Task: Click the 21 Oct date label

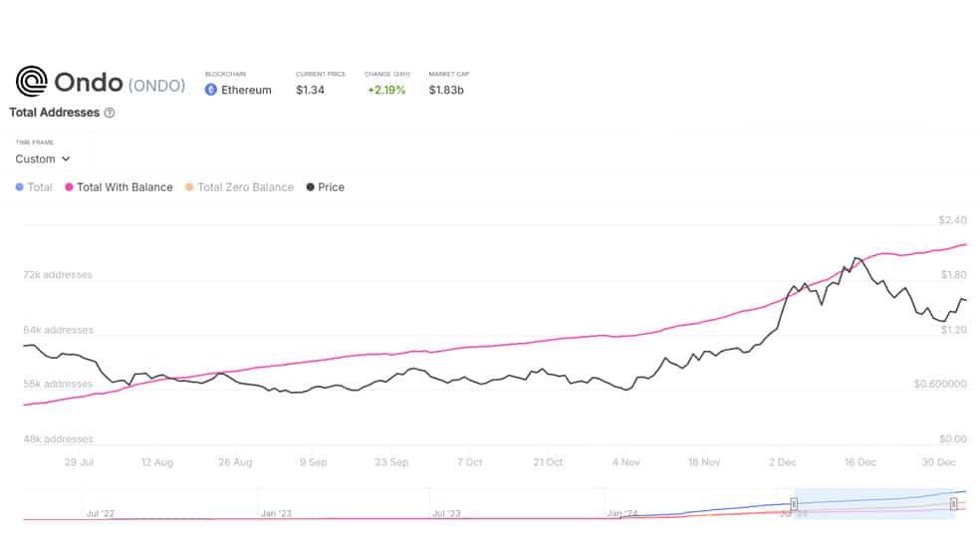Action: 548,462
